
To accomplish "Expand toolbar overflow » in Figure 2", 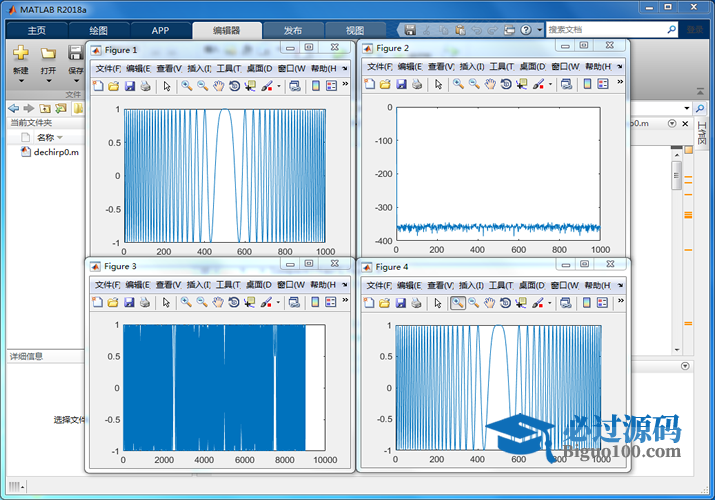I will [x=620, y=82].
